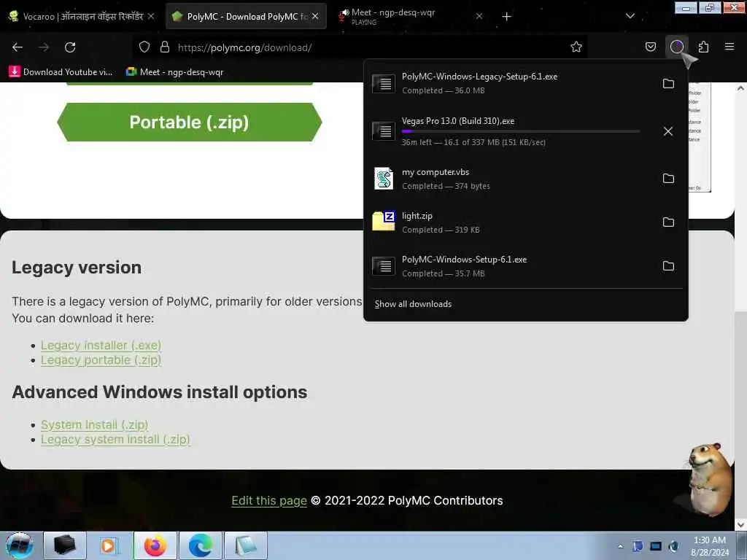Cancel the Vegas Pro 13.0 download
The image size is (747, 560).
[668, 131]
